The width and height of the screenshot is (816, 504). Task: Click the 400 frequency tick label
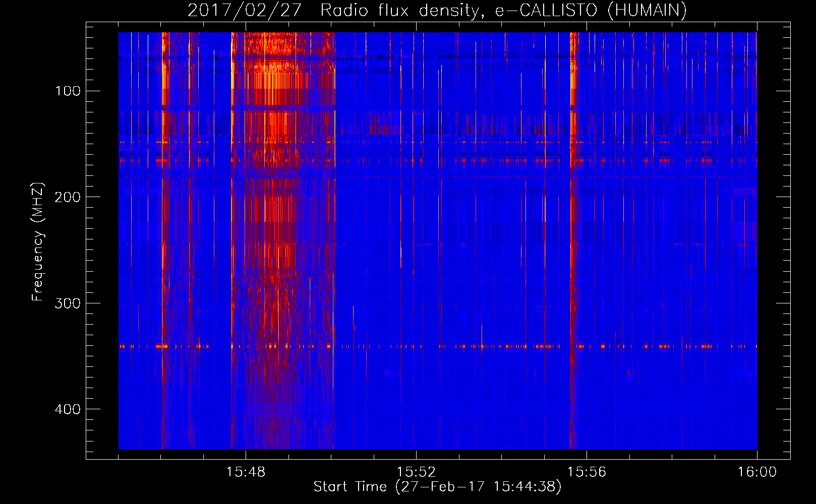pyautogui.click(x=68, y=409)
